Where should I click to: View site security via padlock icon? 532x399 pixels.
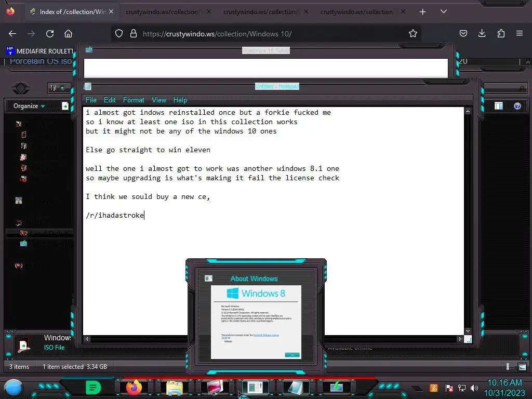point(134,33)
